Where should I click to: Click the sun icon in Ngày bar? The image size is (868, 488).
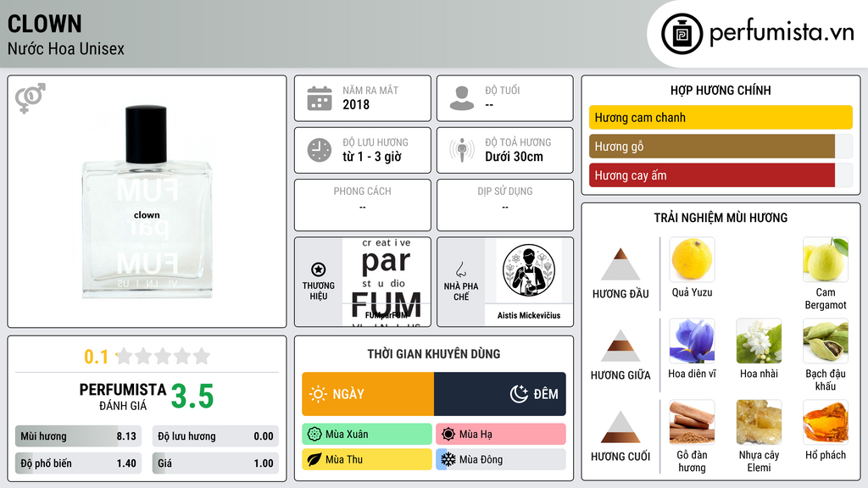pyautogui.click(x=318, y=394)
